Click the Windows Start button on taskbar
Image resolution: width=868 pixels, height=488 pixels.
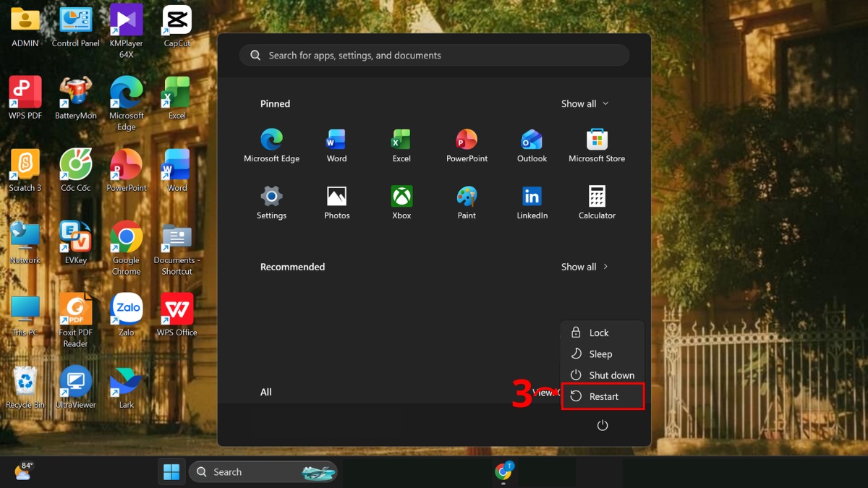(x=171, y=472)
